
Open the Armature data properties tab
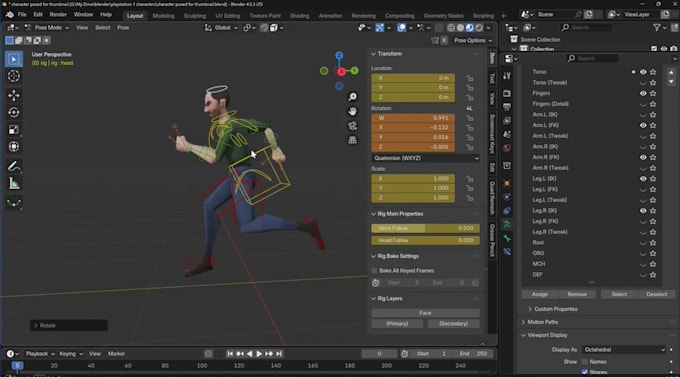point(507,224)
